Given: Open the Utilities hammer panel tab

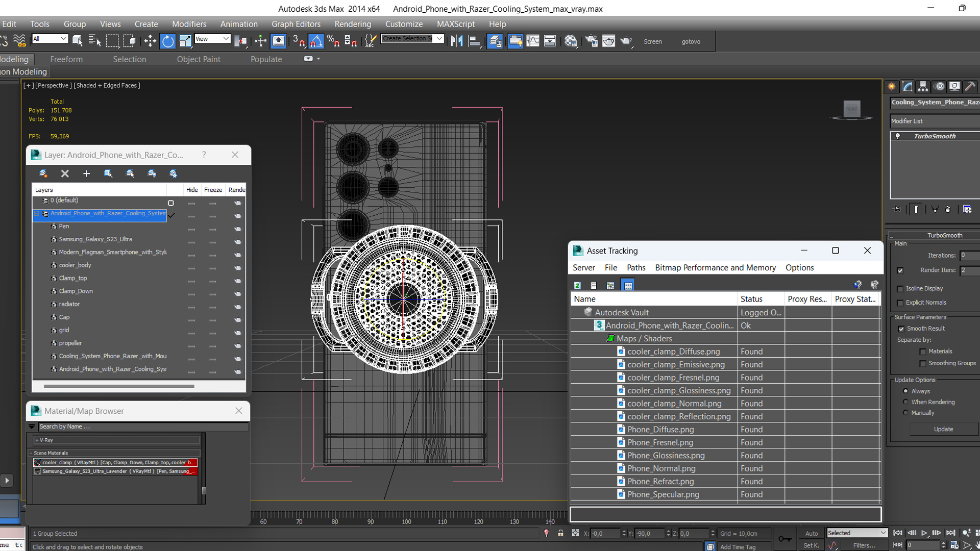Looking at the screenshot, I should point(970,86).
